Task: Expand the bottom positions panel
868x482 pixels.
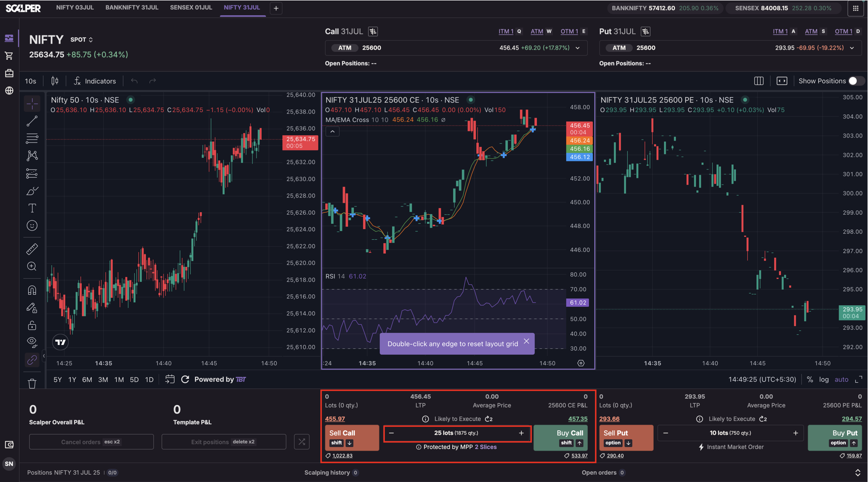Action: pos(858,473)
